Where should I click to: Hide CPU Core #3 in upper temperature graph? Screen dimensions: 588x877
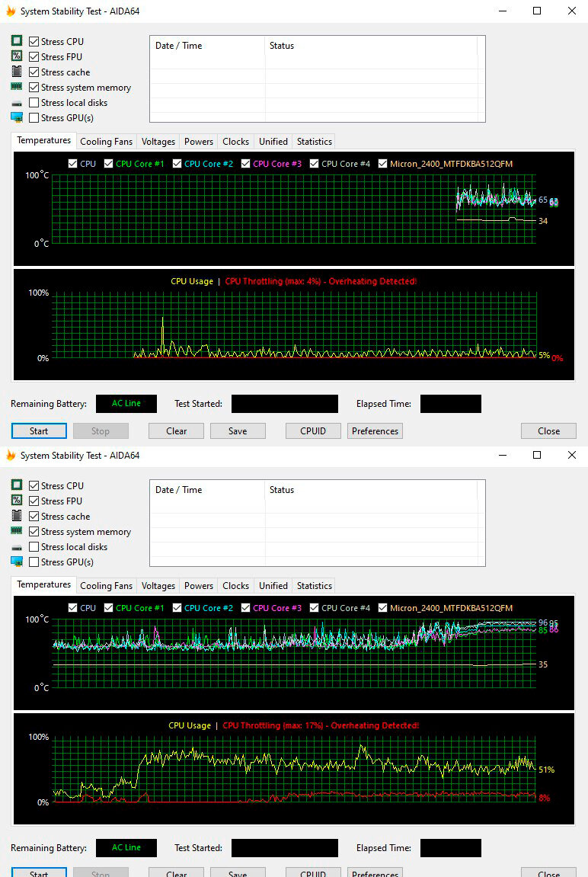pyautogui.click(x=245, y=164)
